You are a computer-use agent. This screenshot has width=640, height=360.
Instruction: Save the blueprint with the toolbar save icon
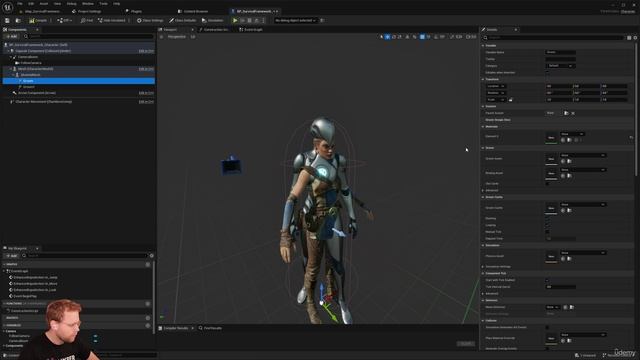click(x=7, y=20)
